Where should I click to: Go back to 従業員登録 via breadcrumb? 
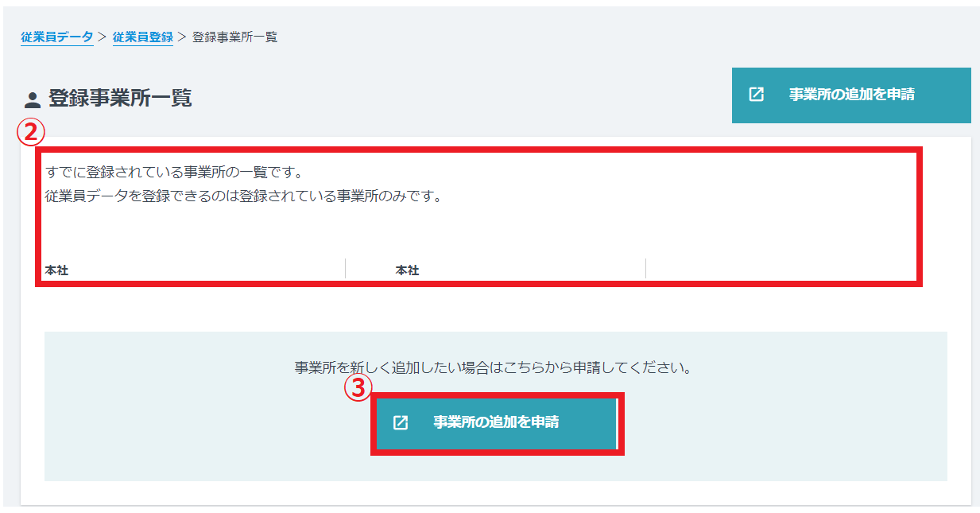tap(142, 37)
